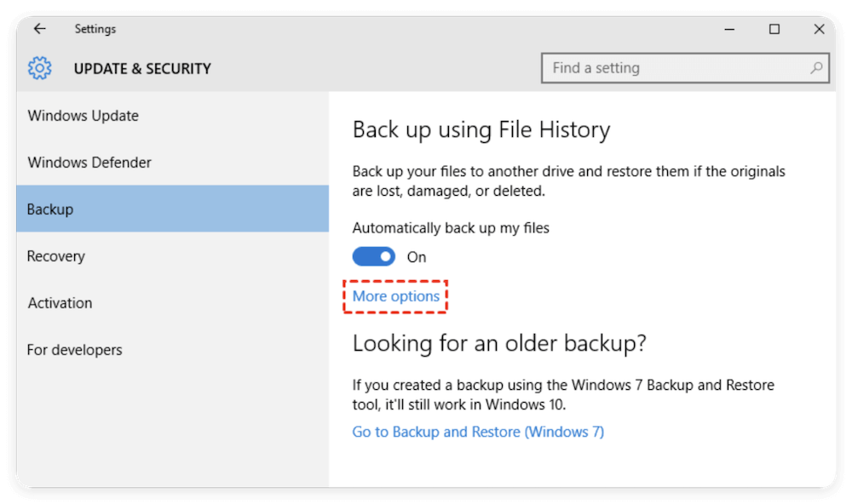Click the On label next to the toggle
This screenshot has height=504, width=852.
[x=417, y=256]
